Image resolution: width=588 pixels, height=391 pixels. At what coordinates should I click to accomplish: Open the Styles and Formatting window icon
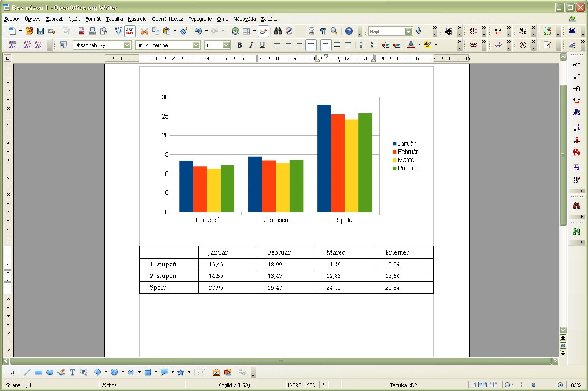click(63, 45)
